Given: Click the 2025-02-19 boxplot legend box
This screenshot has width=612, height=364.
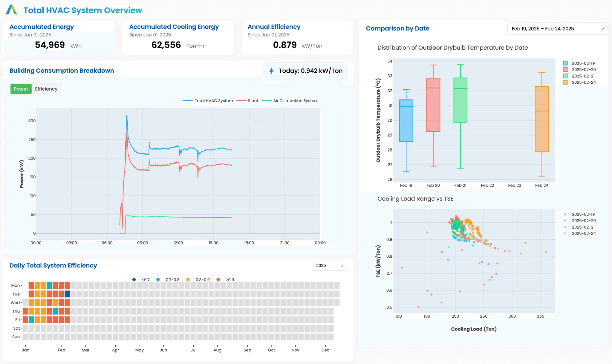Looking at the screenshot, I should (565, 63).
